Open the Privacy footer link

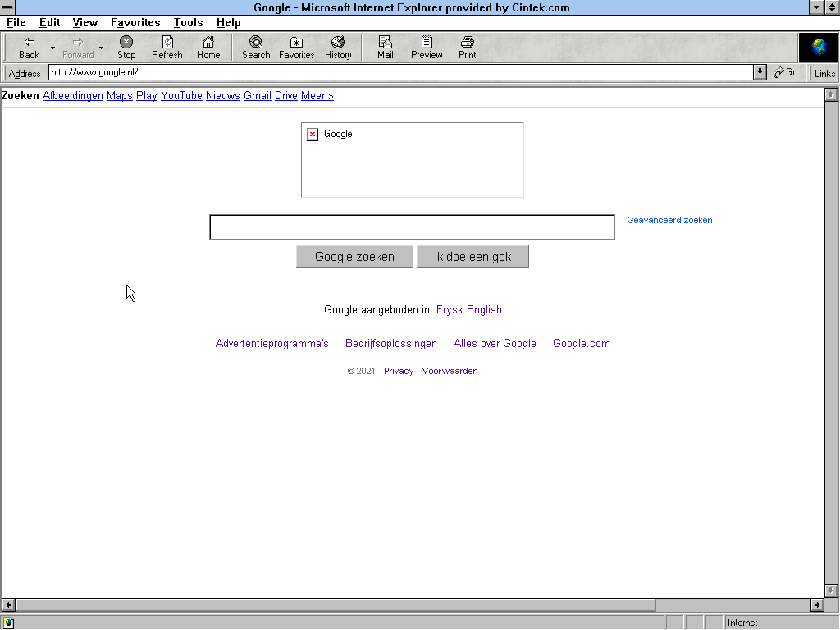(x=399, y=371)
